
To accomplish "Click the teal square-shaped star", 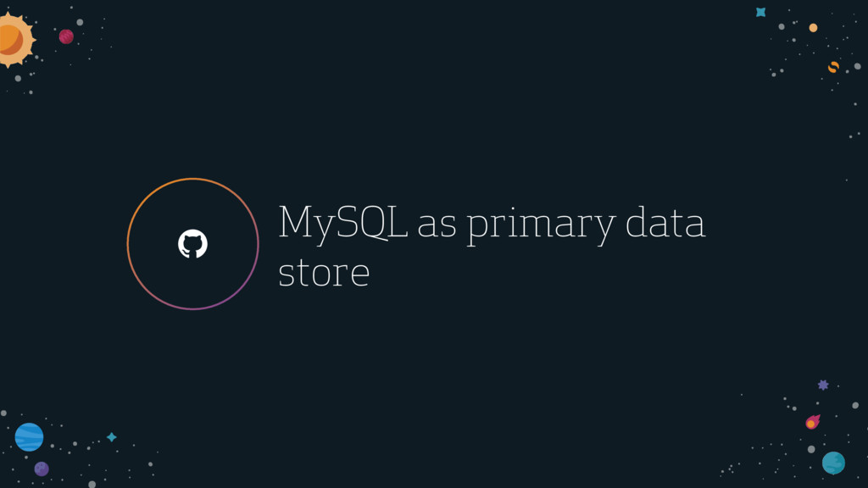I will pos(761,12).
